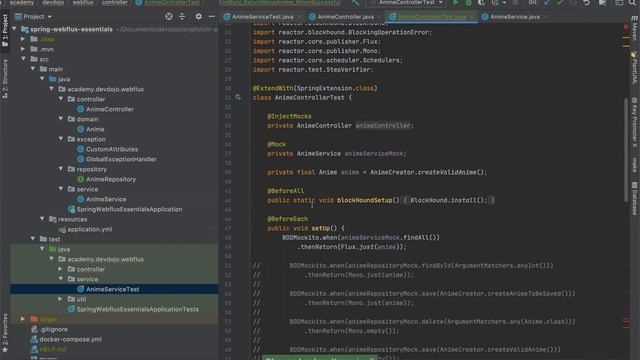The height and width of the screenshot is (360, 640).
Task: Select application.yml file
Action: (x=85, y=229)
